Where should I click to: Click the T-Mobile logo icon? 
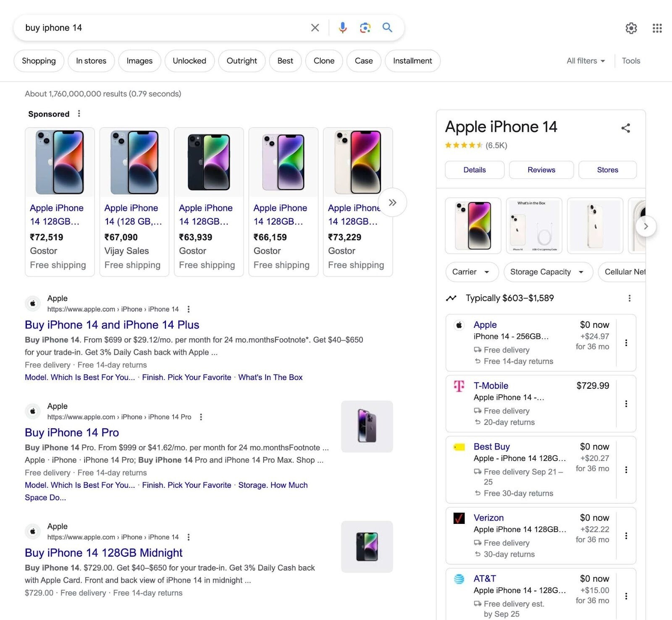click(x=459, y=386)
